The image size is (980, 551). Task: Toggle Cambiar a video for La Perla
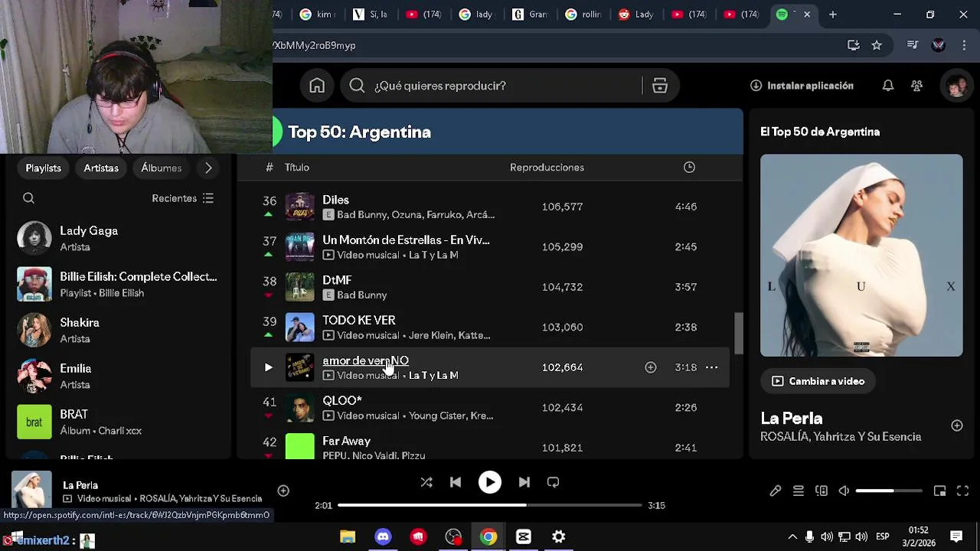pyautogui.click(x=817, y=381)
